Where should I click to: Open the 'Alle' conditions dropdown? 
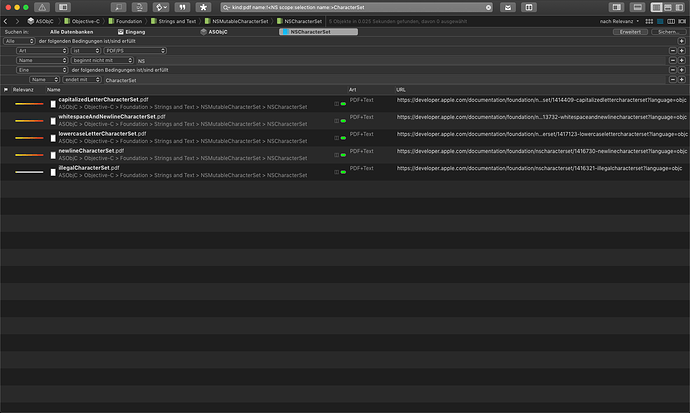(19, 41)
